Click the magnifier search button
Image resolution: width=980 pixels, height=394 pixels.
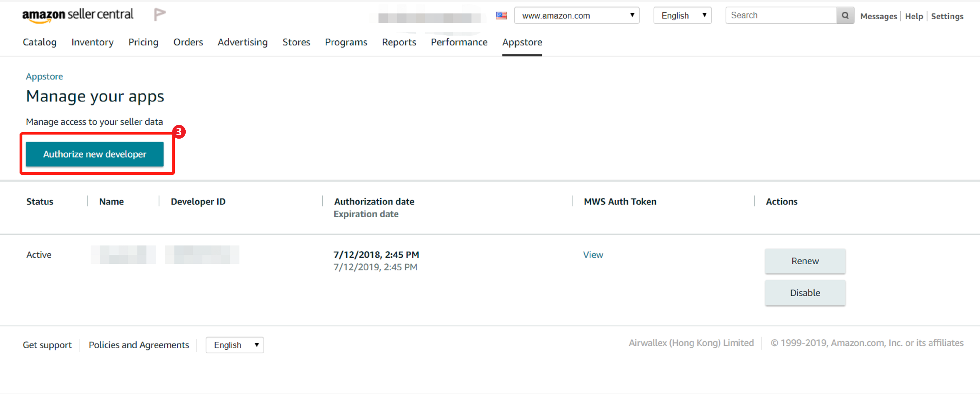click(x=845, y=16)
